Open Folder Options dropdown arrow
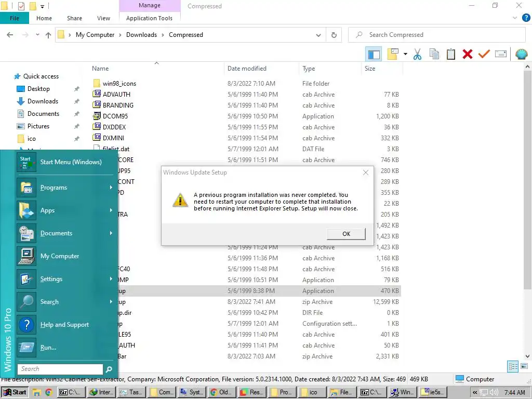This screenshot has height=399, width=532. point(405,54)
